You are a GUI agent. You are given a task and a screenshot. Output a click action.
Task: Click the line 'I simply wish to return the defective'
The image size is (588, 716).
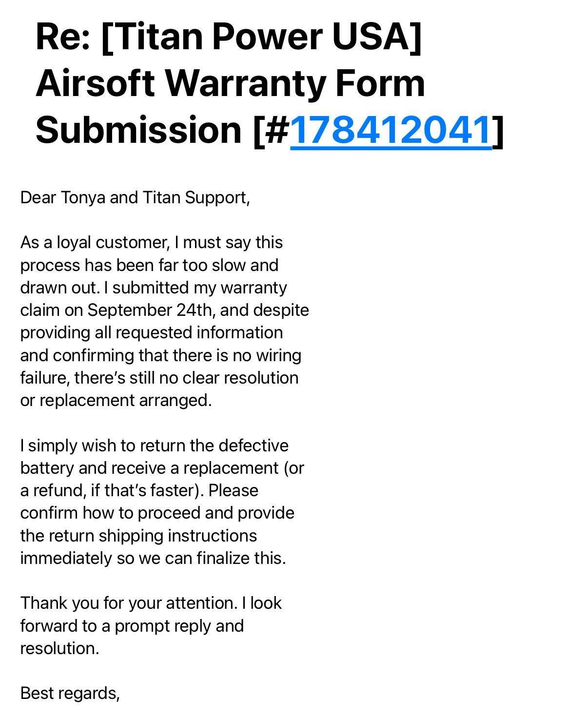coord(154,445)
